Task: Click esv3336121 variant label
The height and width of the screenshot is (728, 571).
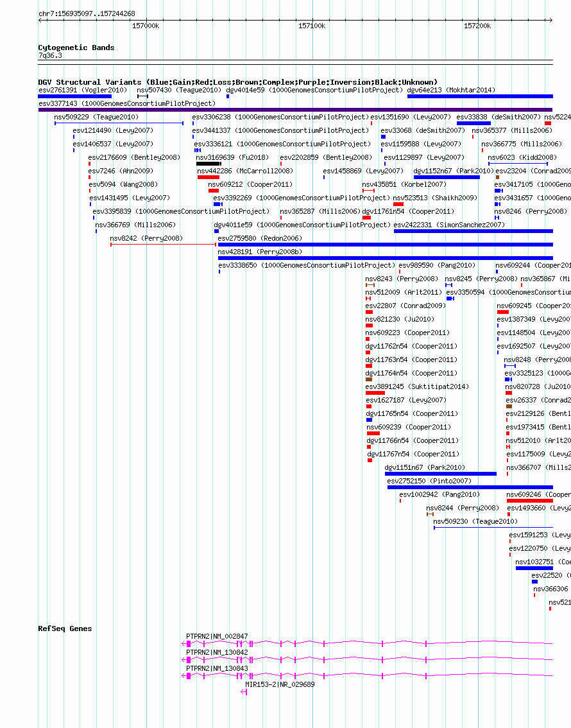Action: [282, 144]
